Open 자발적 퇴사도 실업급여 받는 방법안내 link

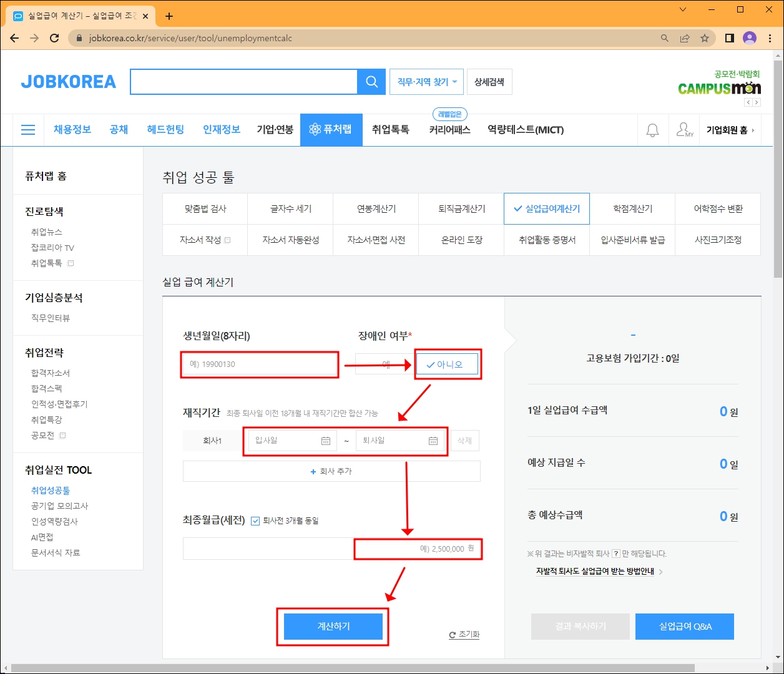595,571
